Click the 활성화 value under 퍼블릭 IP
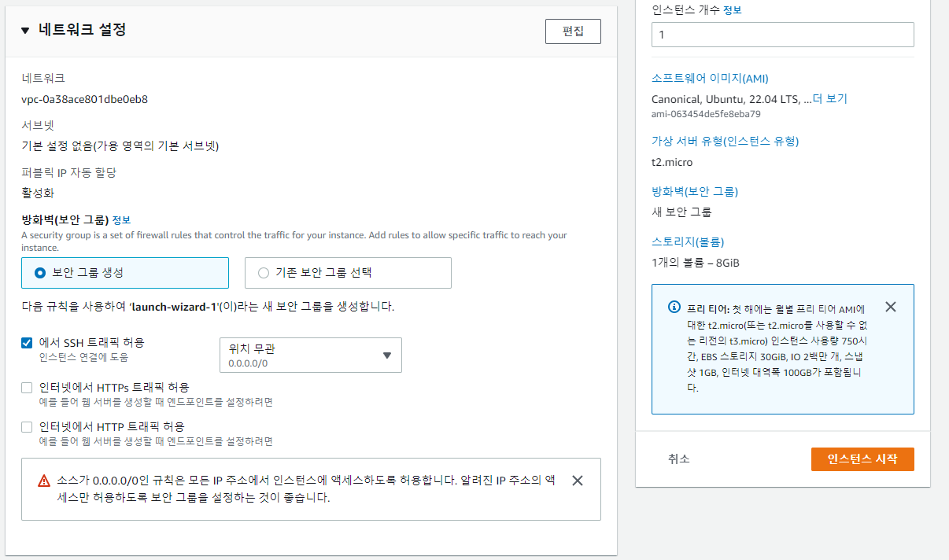The width and height of the screenshot is (949, 560). pos(38,193)
